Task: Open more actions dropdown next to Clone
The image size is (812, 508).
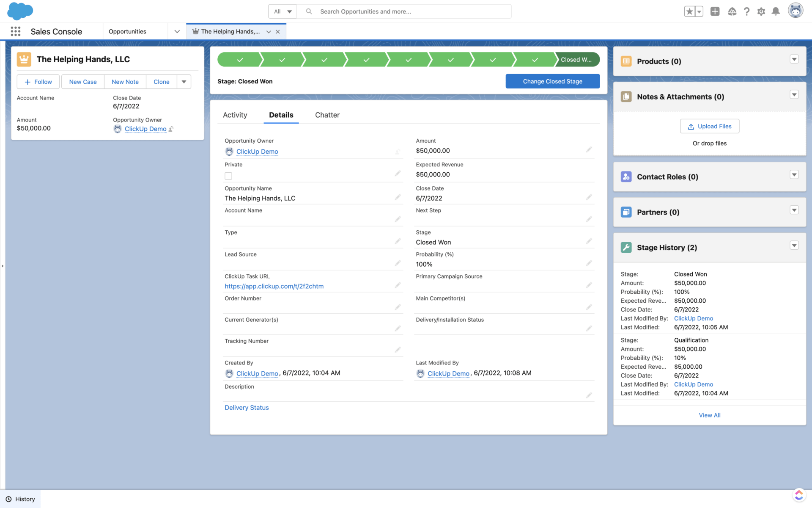Action: [x=184, y=82]
